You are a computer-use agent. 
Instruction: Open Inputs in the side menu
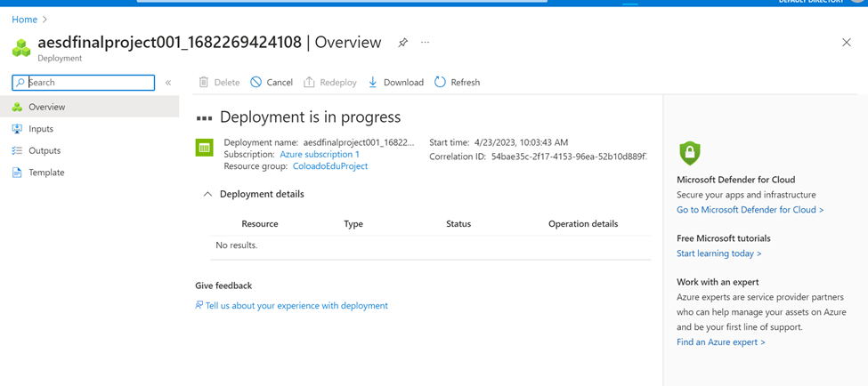point(90,129)
